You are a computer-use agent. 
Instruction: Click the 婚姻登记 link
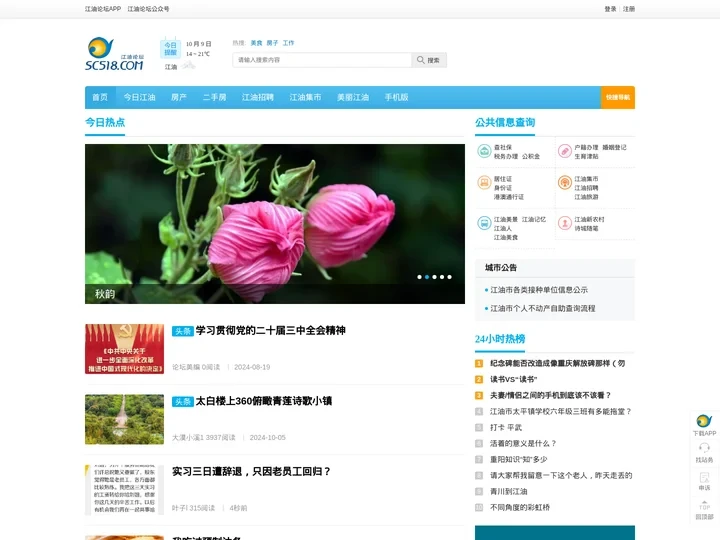(x=614, y=147)
